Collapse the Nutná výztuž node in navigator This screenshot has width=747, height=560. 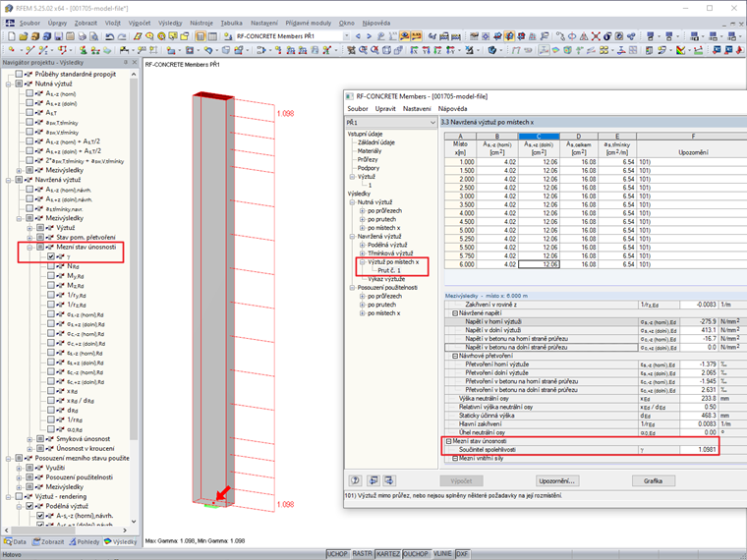(x=8, y=84)
